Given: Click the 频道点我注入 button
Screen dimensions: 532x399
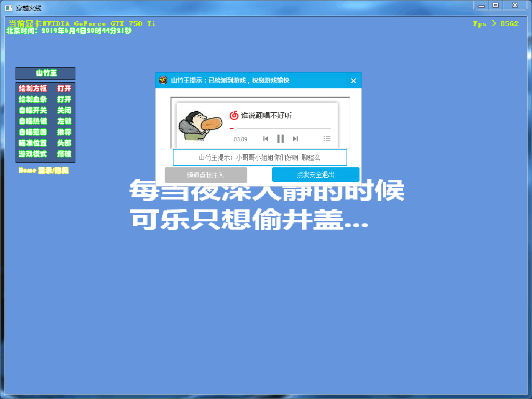Looking at the screenshot, I should coord(206,175).
